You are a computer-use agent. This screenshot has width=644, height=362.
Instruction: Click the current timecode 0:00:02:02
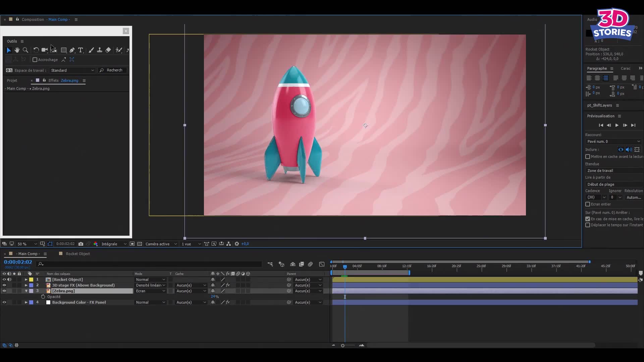click(x=18, y=262)
